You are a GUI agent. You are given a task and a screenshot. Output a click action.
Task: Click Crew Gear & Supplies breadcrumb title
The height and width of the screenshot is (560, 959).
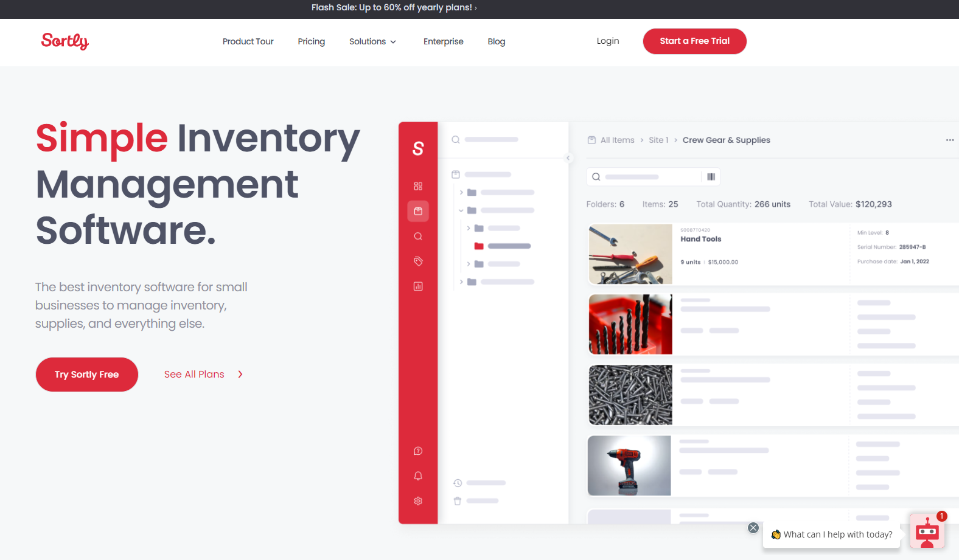click(x=726, y=140)
